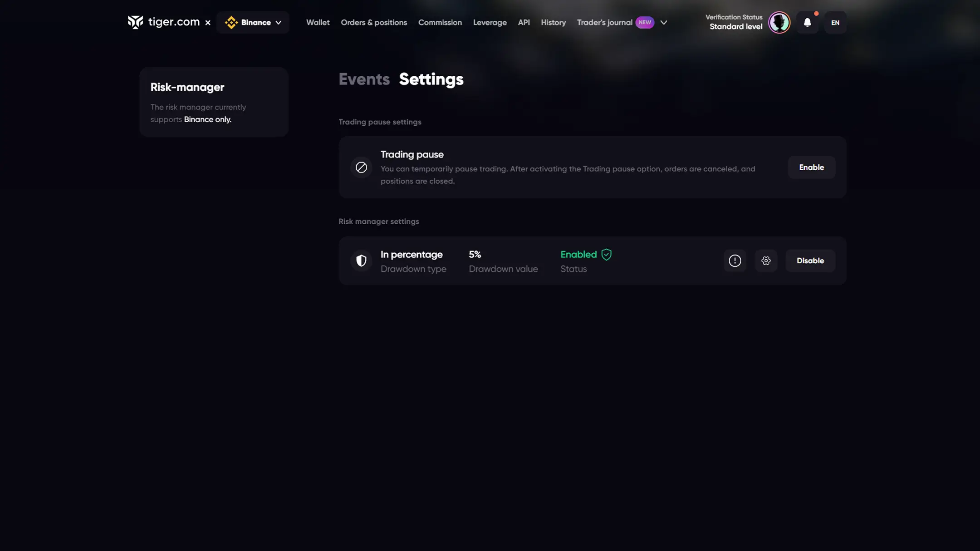
Task: Open risk manager gear settings
Action: click(766, 261)
